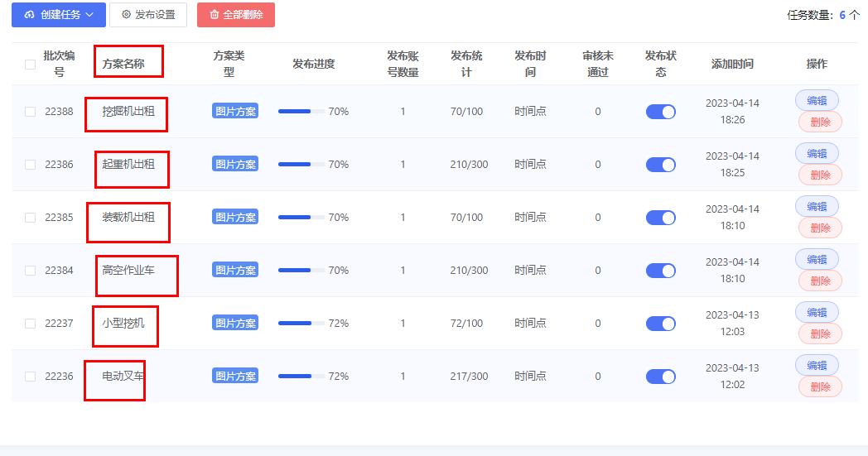Edit the 电动叉车 task
The image size is (868, 456).
tap(817, 365)
